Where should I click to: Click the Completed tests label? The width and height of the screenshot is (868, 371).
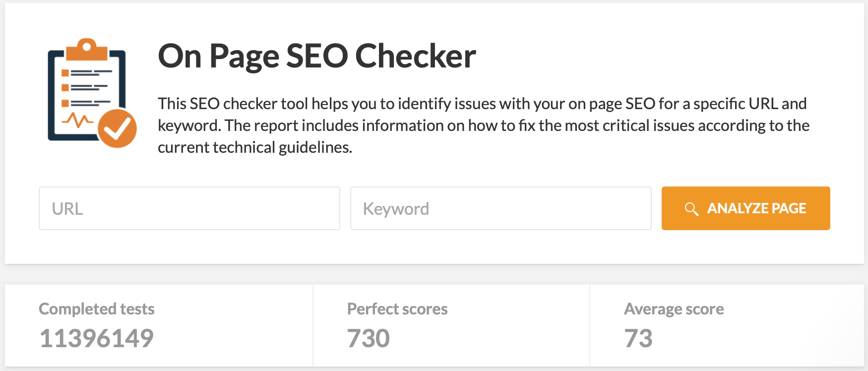point(96,309)
